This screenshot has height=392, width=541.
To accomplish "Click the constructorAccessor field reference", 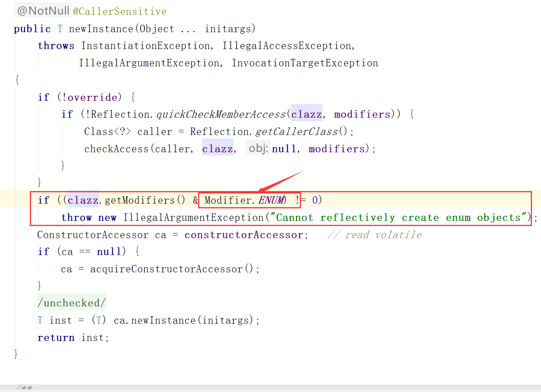I will point(244,235).
